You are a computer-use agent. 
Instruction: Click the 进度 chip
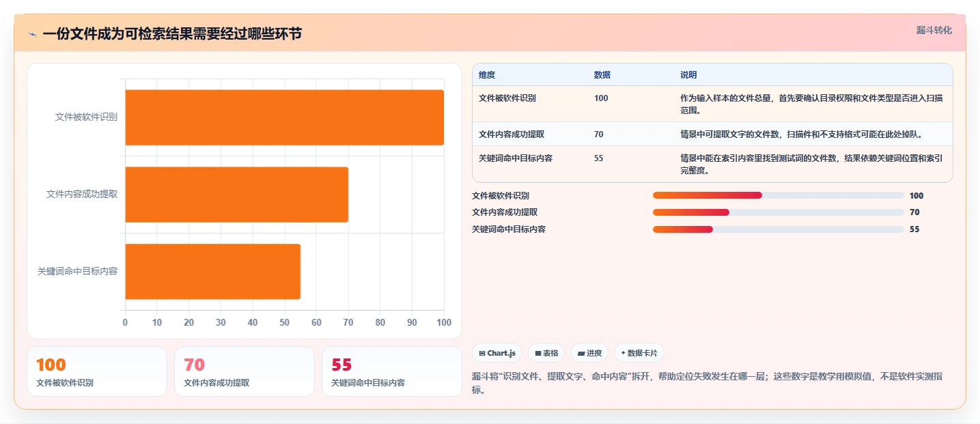coord(589,353)
